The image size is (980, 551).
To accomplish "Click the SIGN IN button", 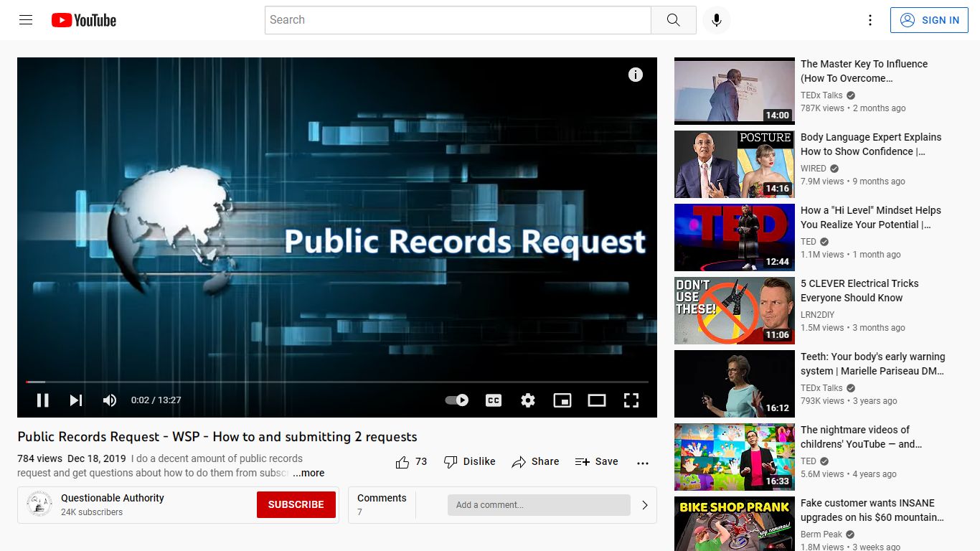I will tap(929, 20).
